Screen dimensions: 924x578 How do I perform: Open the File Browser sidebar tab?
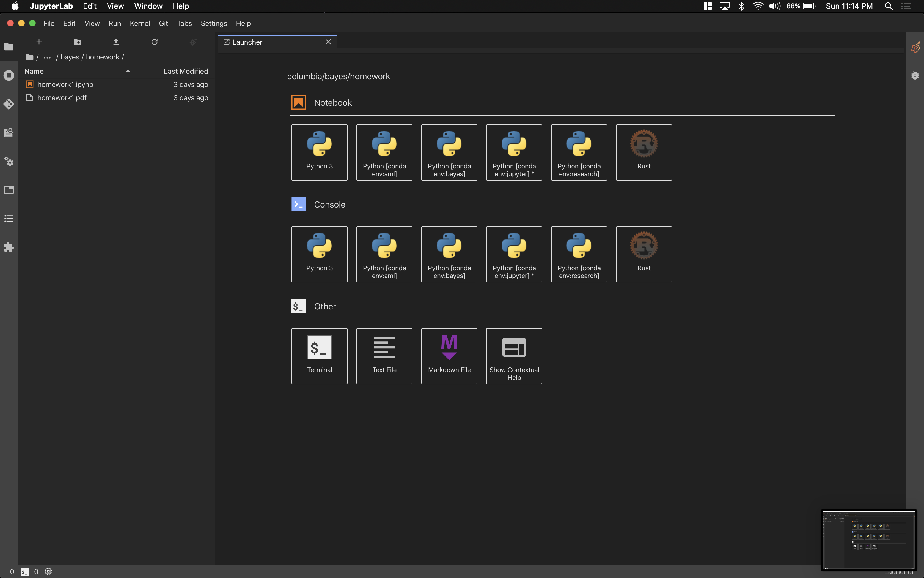pyautogui.click(x=9, y=47)
